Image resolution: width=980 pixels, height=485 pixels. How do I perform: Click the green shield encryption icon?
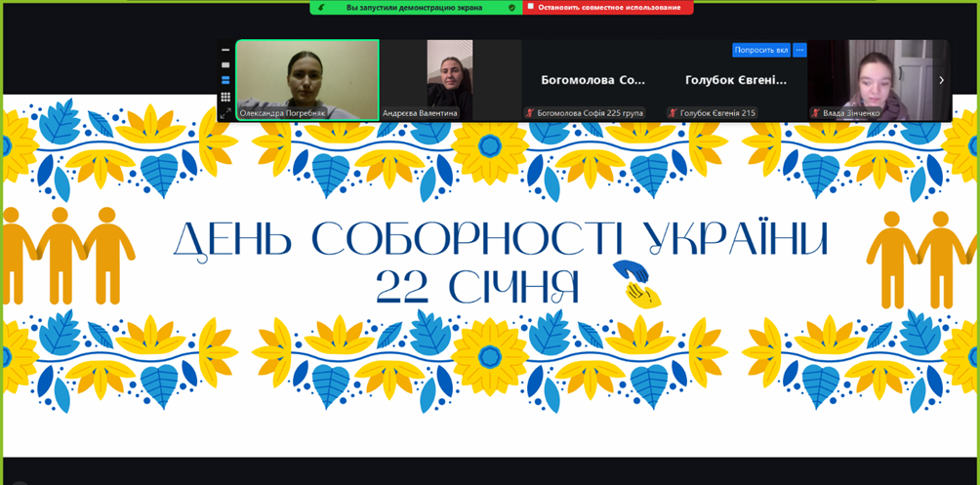pyautogui.click(x=511, y=8)
